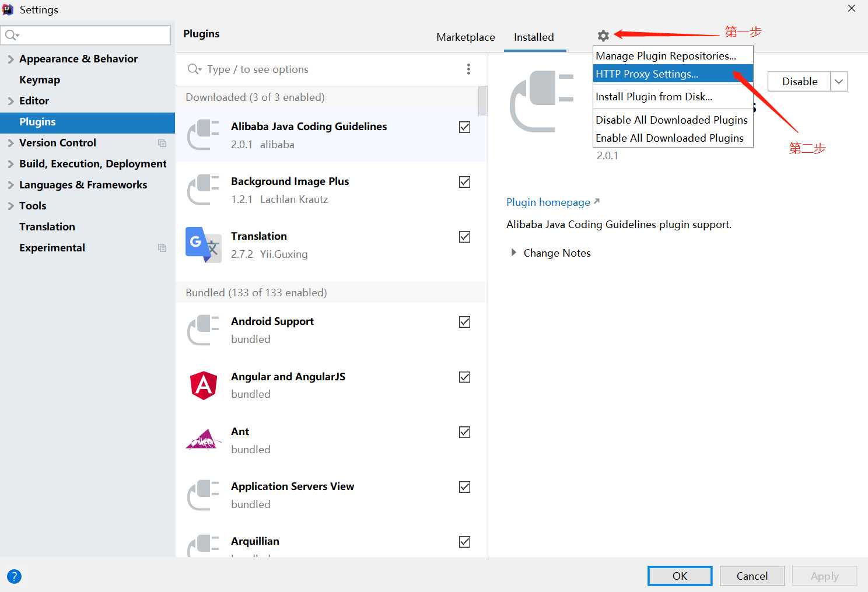Open the plugins gear settings icon
868x592 pixels.
[x=603, y=36]
